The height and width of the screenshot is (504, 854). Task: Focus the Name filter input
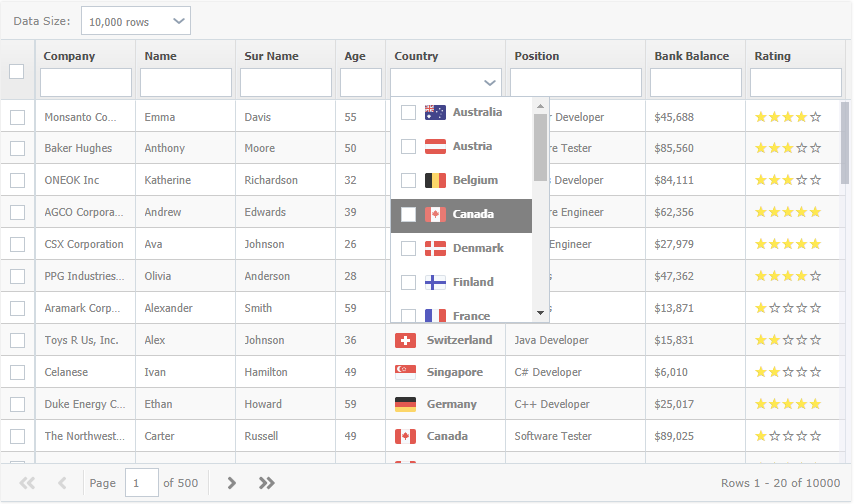tap(186, 82)
